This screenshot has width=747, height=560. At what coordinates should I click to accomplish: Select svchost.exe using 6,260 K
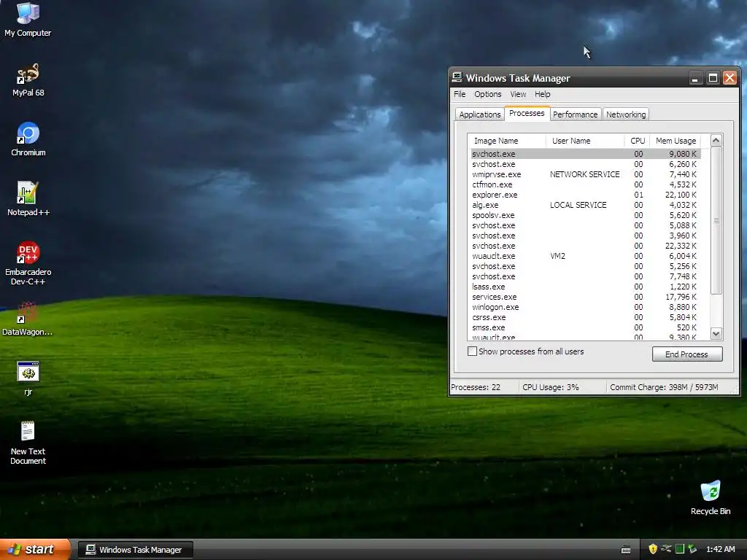pyautogui.click(x=586, y=164)
